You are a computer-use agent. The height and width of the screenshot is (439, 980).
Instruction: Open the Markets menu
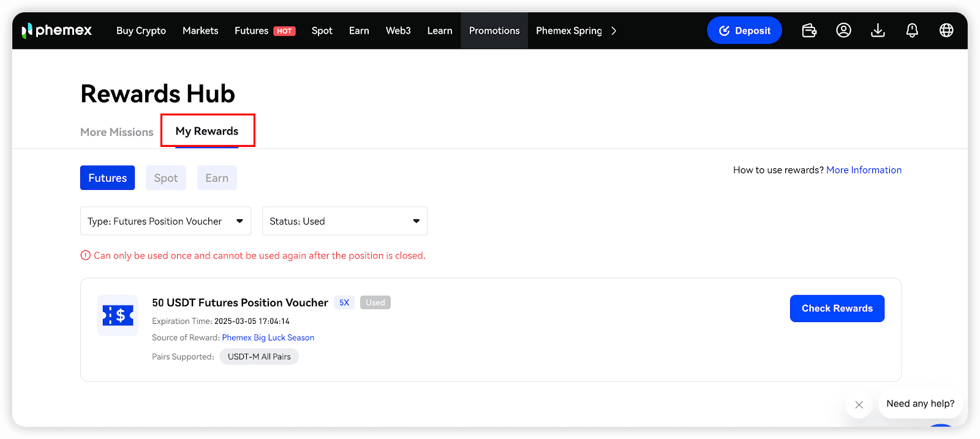200,31
